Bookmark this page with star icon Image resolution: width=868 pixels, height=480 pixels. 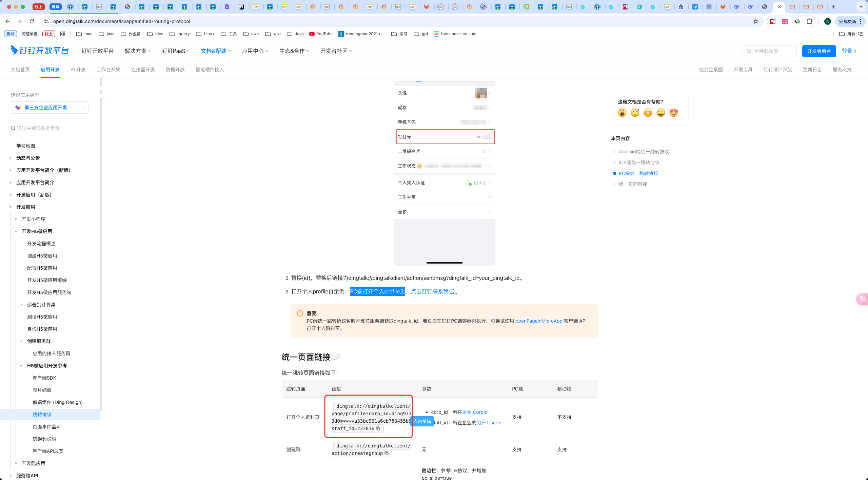756,21
